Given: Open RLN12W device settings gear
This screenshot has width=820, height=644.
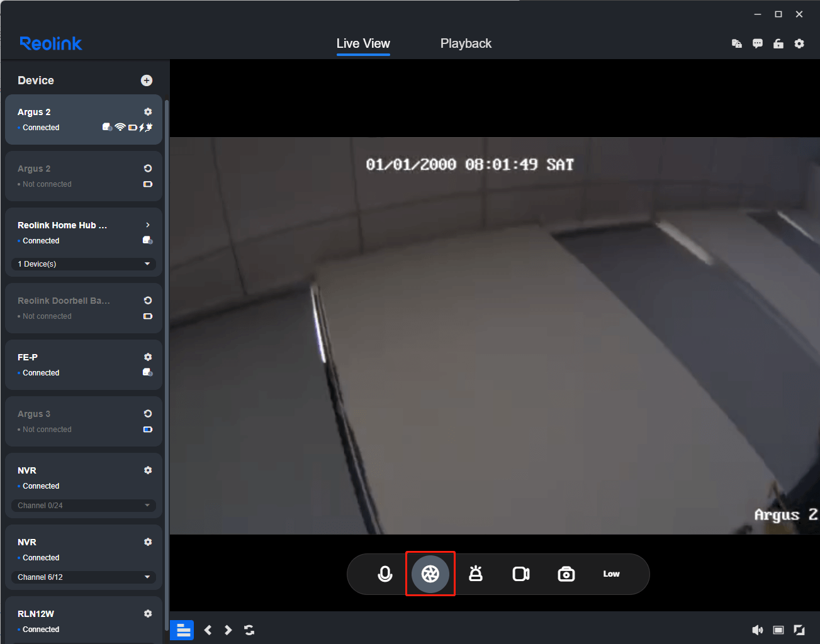Looking at the screenshot, I should tap(148, 614).
